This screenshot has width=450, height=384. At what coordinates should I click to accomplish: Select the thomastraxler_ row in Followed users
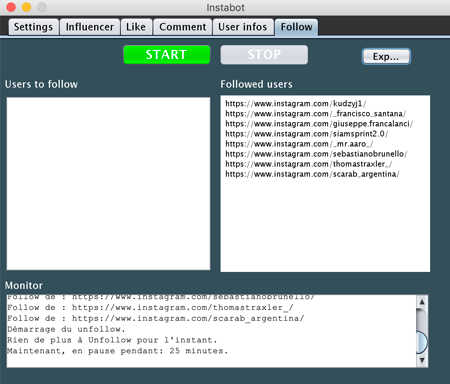coord(308,164)
